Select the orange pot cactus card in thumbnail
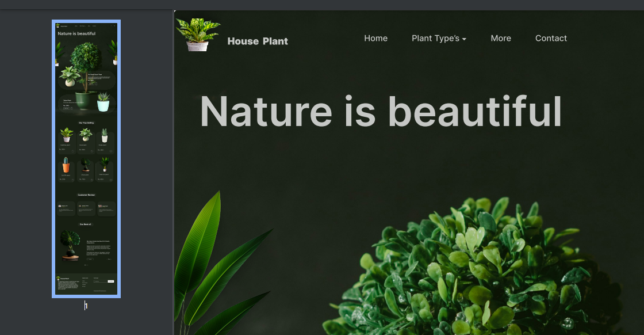The image size is (644, 335). 66,167
